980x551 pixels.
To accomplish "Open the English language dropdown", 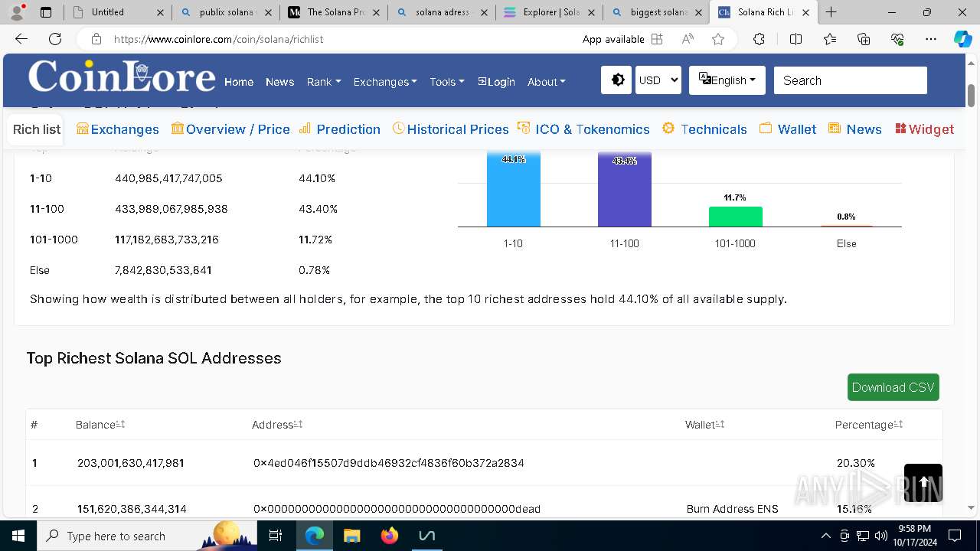I will (727, 80).
